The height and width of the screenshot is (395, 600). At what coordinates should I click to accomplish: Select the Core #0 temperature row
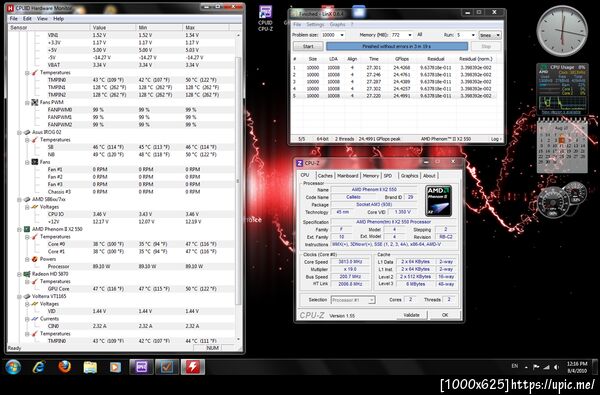tap(122, 244)
